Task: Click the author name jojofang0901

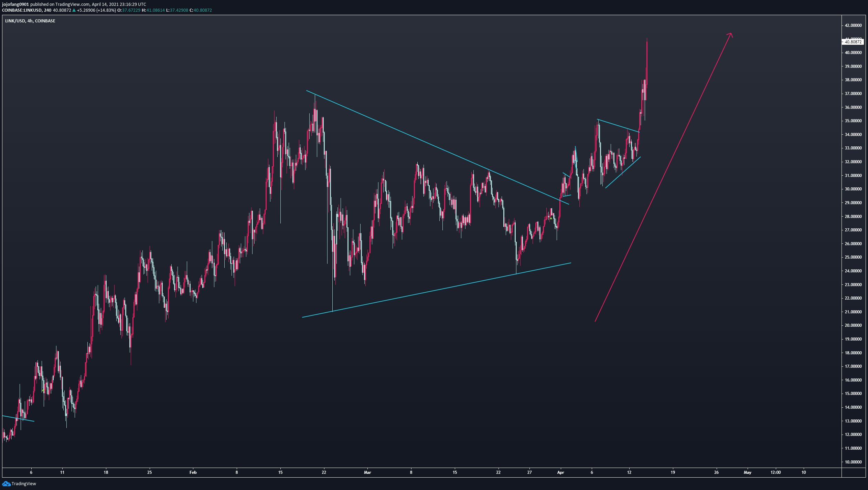Action: point(15,4)
